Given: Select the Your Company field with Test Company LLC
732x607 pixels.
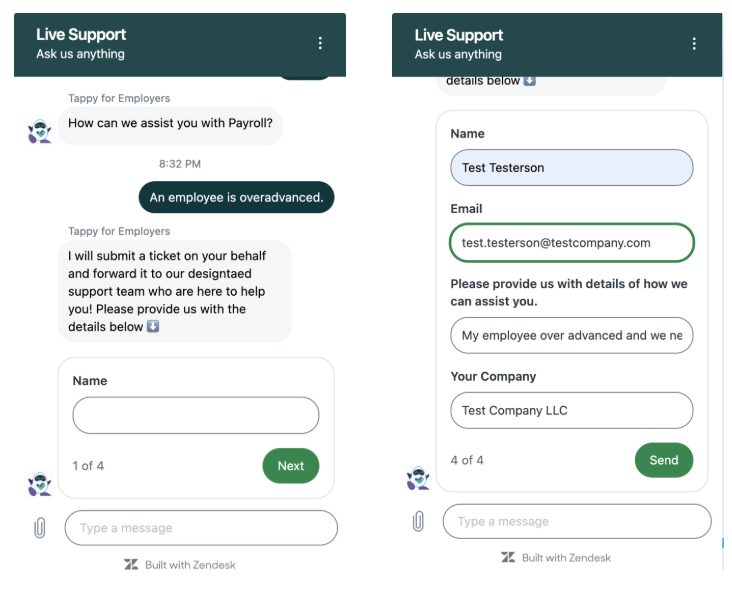Looking at the screenshot, I should tap(571, 410).
